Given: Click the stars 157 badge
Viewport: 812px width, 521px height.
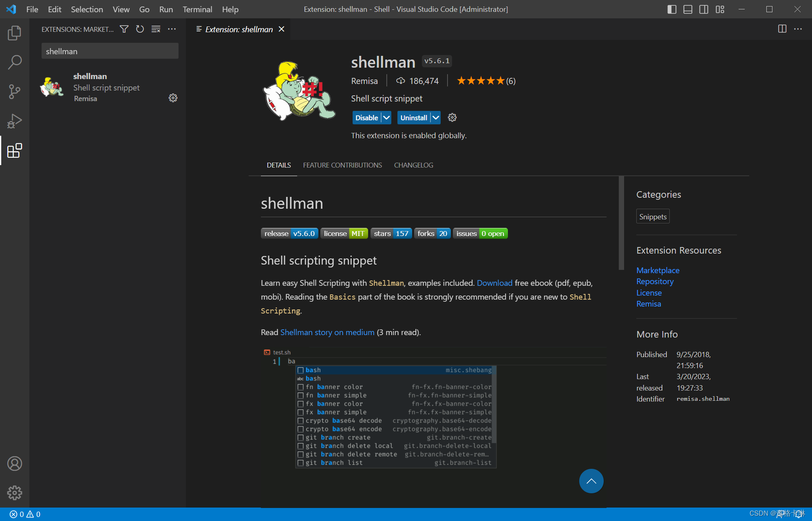Looking at the screenshot, I should pyautogui.click(x=391, y=234).
